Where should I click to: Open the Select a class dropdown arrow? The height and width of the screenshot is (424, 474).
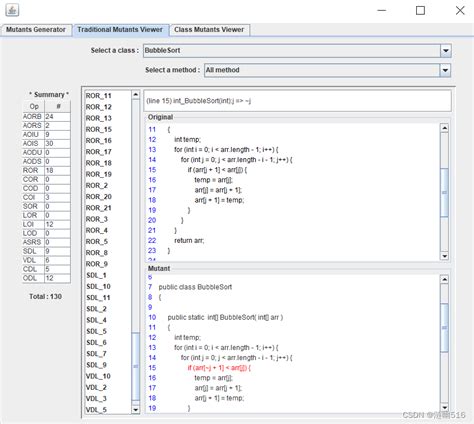(x=445, y=51)
